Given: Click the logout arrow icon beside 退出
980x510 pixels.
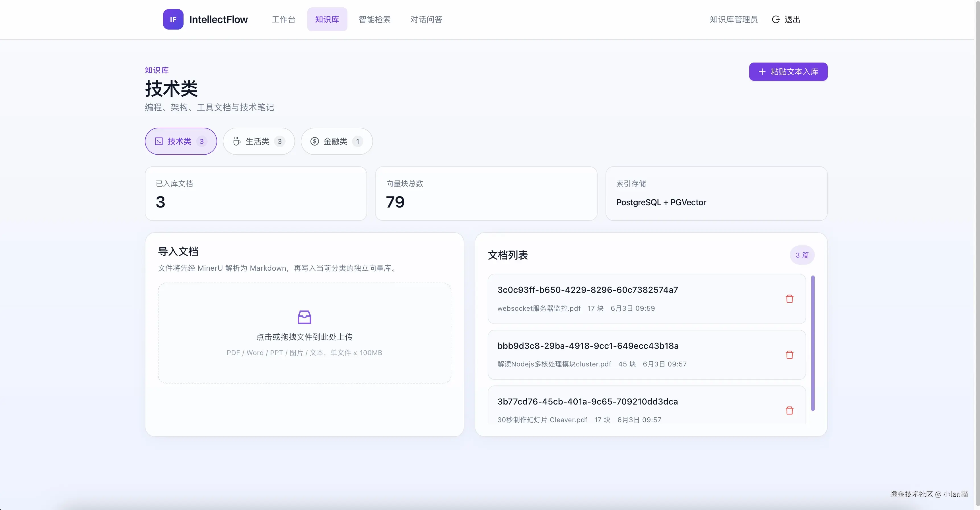Looking at the screenshot, I should (x=776, y=19).
